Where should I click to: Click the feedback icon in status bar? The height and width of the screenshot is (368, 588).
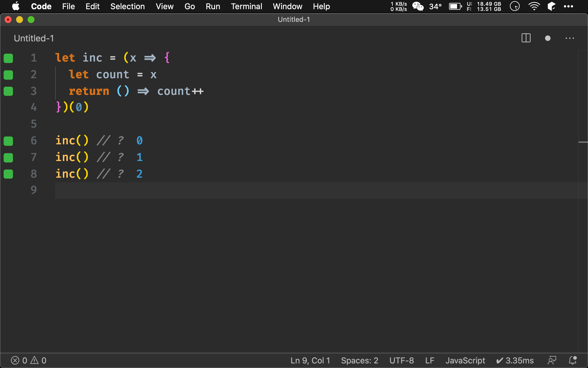(x=552, y=361)
